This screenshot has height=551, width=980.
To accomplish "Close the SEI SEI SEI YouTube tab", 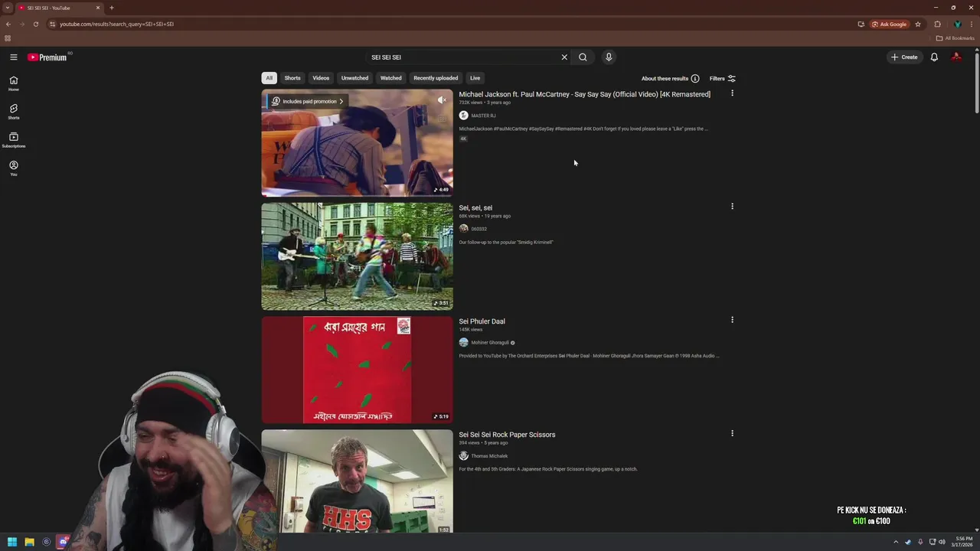I will tap(98, 8).
